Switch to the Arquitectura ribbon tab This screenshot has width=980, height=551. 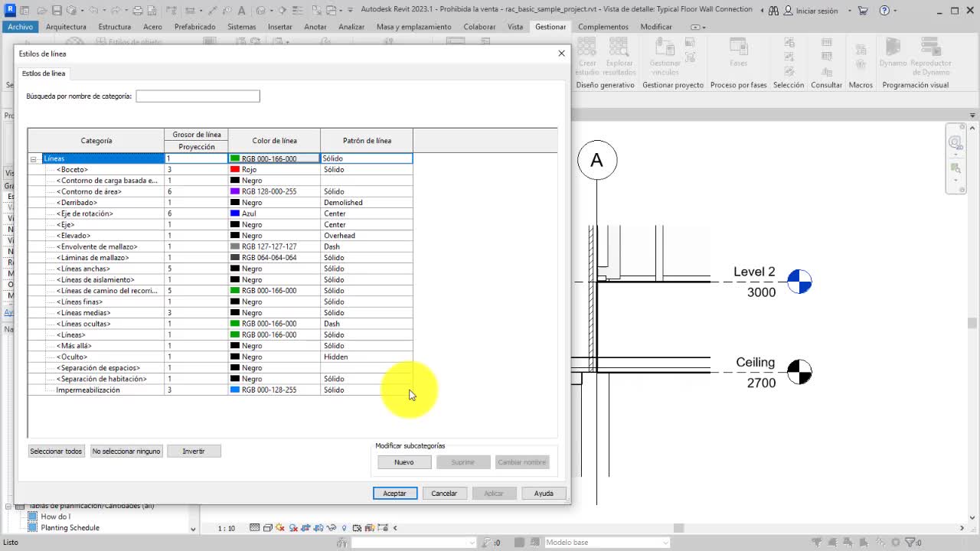pyautogui.click(x=66, y=27)
